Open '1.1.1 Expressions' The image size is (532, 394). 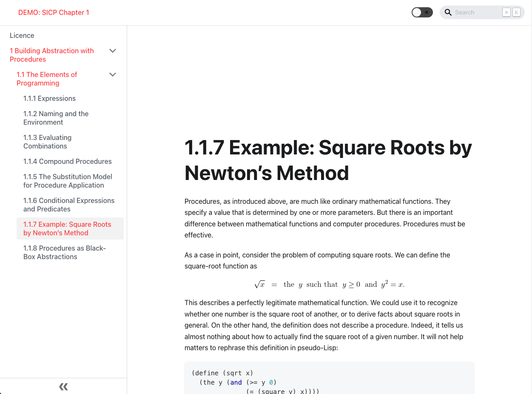tap(49, 98)
